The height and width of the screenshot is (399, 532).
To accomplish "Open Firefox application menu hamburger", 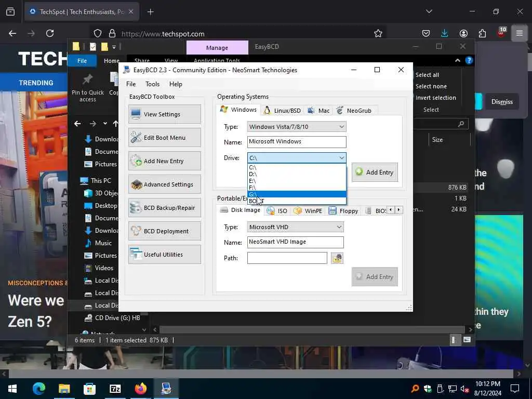I will click(519, 34).
